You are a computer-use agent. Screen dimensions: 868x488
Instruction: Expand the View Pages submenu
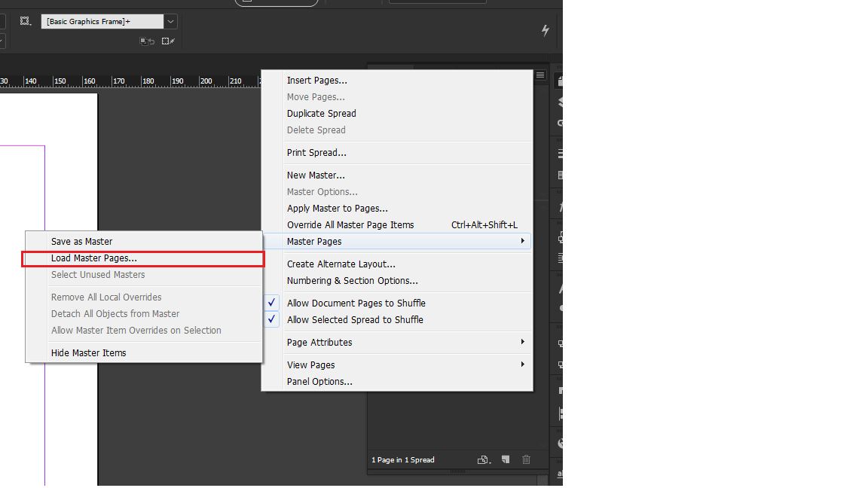coord(397,365)
